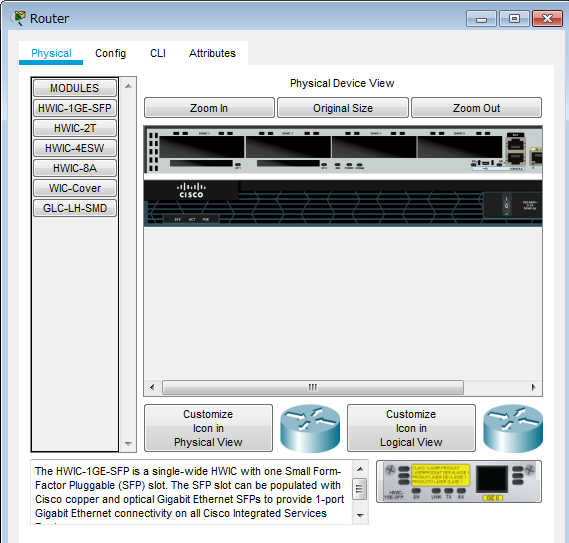The height and width of the screenshot is (543, 569).
Task: Click the horizontal scrollbar thumb in device view
Action: [313, 387]
